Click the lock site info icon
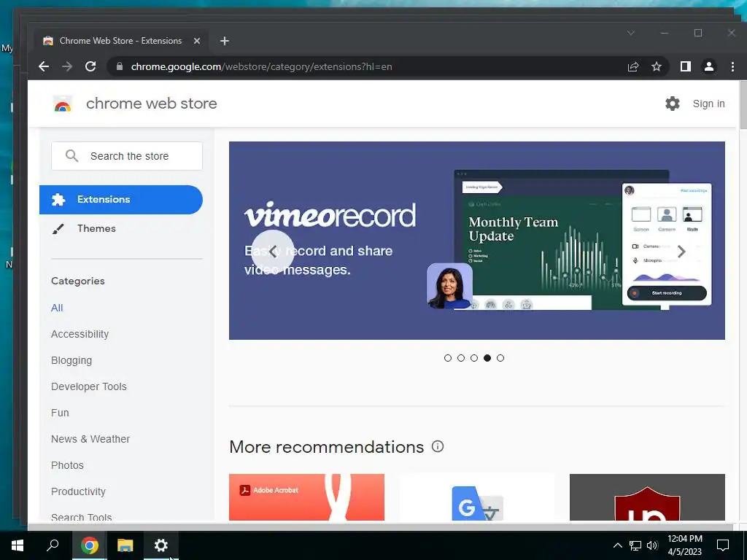Image resolution: width=747 pixels, height=560 pixels. pos(119,66)
